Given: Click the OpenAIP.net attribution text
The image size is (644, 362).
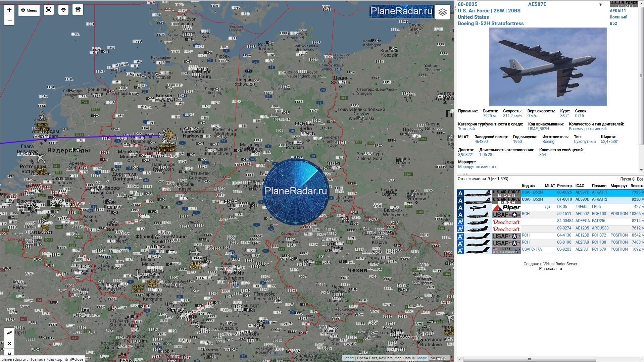Looking at the screenshot, I should point(367,358).
